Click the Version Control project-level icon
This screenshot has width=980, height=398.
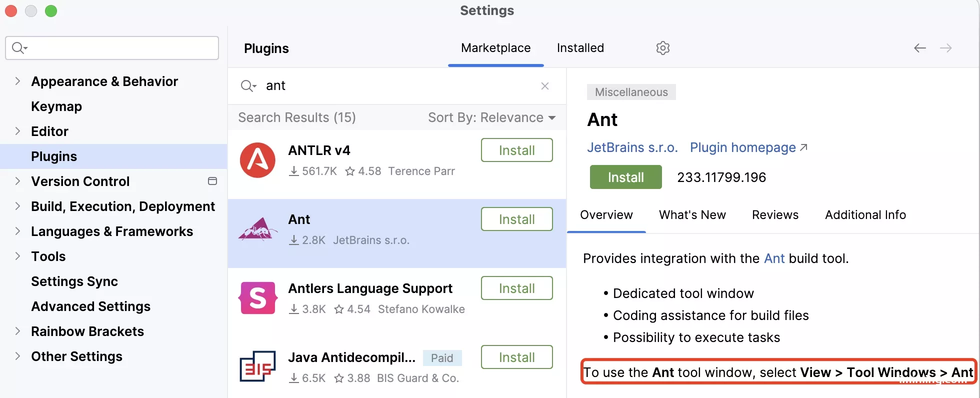point(212,181)
